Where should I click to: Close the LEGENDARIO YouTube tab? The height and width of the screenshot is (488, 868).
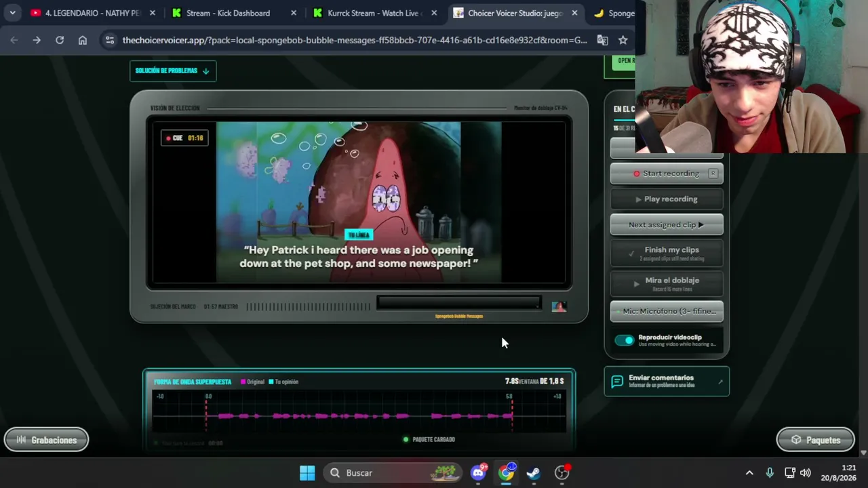click(x=153, y=13)
